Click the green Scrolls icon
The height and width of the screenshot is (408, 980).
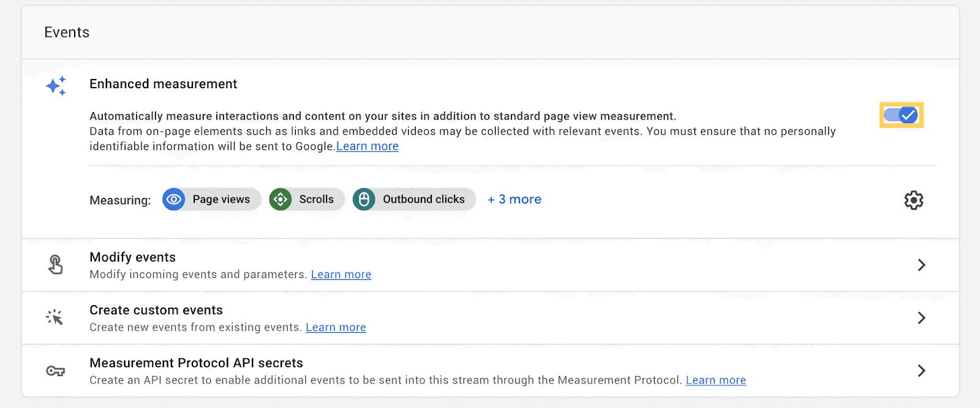point(281,200)
